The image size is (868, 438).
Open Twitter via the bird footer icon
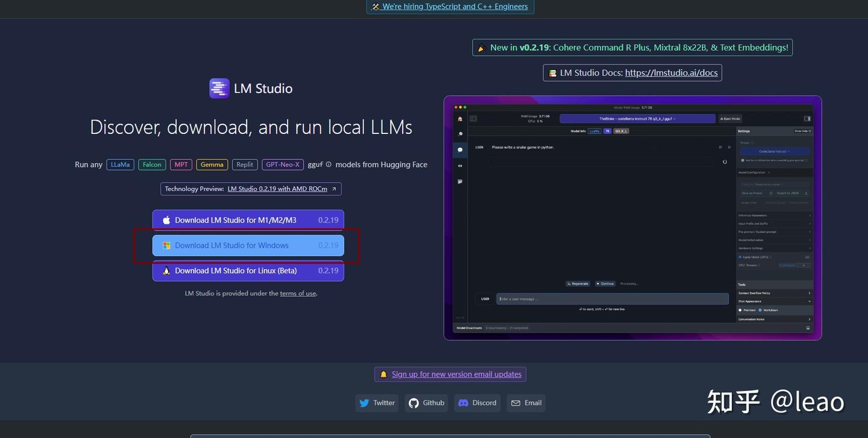[x=365, y=402]
